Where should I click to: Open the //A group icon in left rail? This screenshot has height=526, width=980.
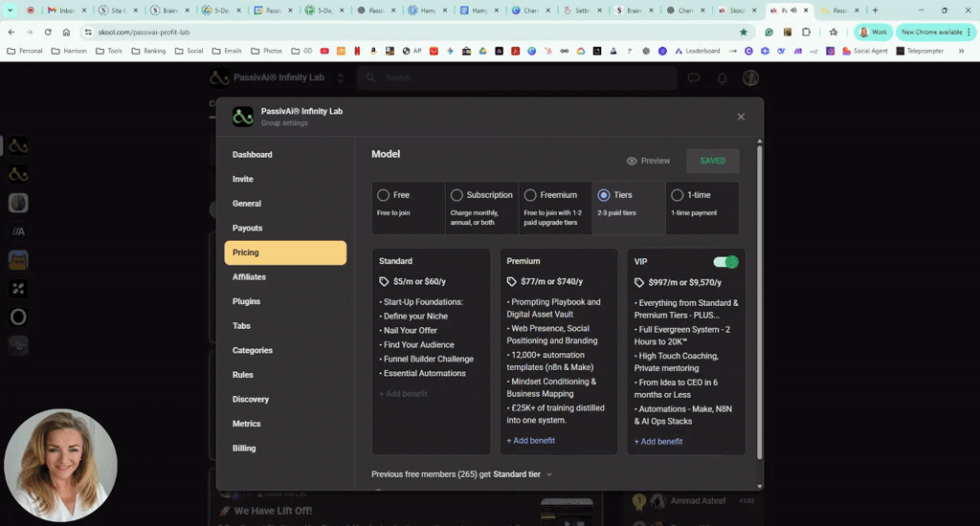[x=18, y=231]
